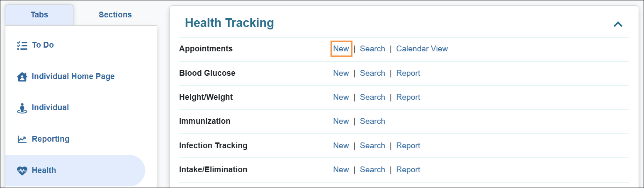This screenshot has height=188, width=644.
Task: Switch to the Sections tab
Action: click(x=115, y=15)
